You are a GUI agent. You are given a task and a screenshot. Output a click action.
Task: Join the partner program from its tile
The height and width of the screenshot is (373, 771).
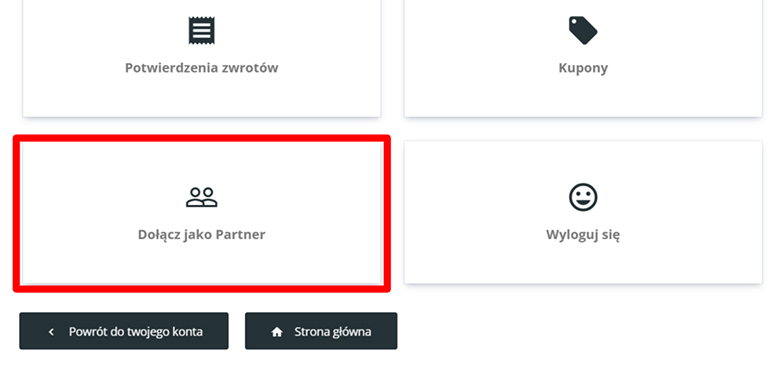(202, 213)
